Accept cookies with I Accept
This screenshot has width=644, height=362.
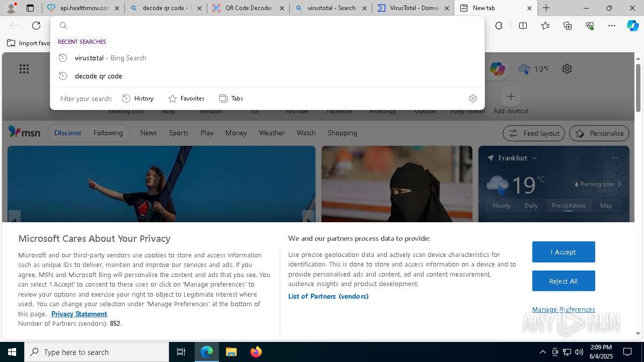pos(563,252)
